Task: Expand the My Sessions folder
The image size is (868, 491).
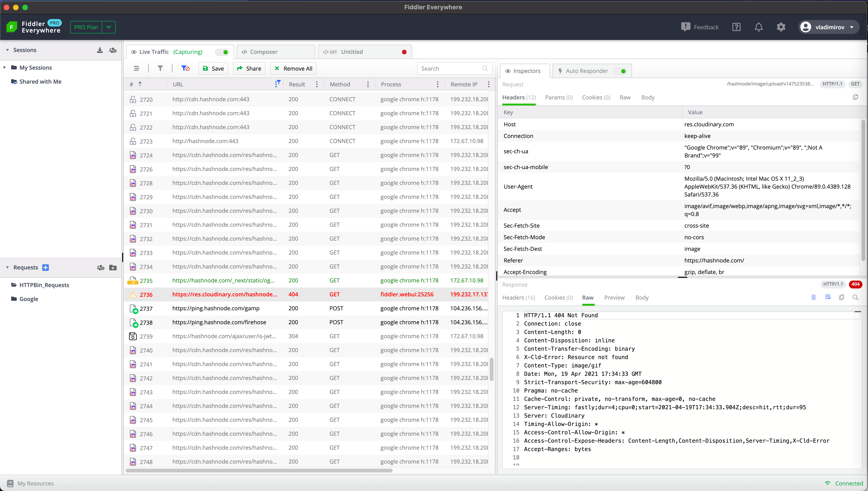Action: click(4, 67)
